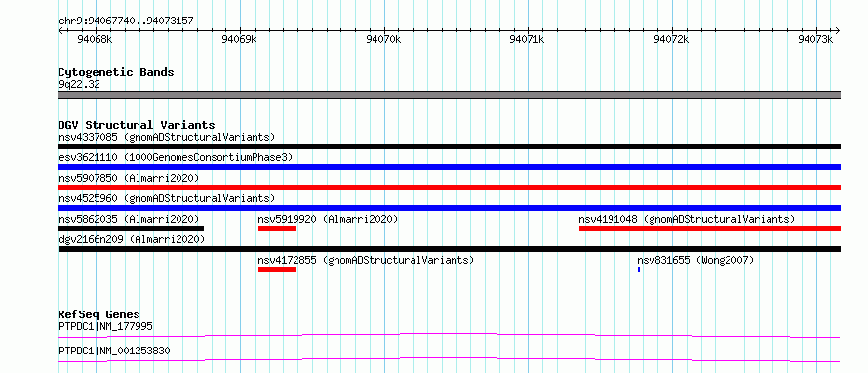Open transcript label PTPDC1|NM_177995
This screenshot has width=868, height=373.
coord(105,326)
